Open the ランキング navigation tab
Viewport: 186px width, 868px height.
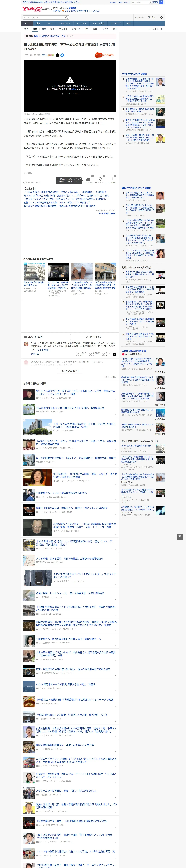click(x=115, y=24)
